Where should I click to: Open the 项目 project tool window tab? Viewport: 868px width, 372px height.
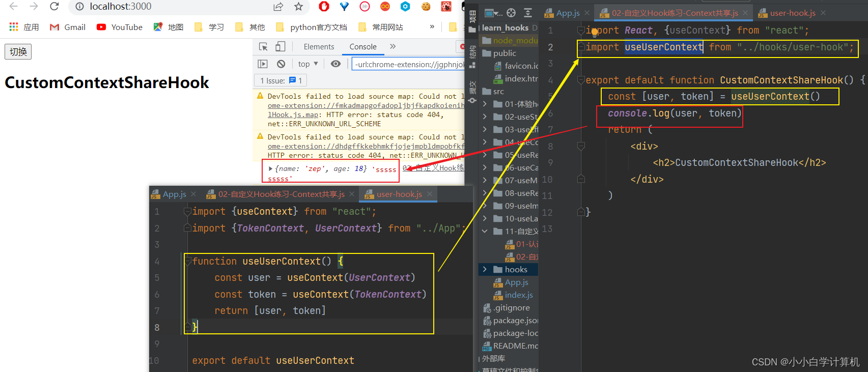pyautogui.click(x=472, y=16)
